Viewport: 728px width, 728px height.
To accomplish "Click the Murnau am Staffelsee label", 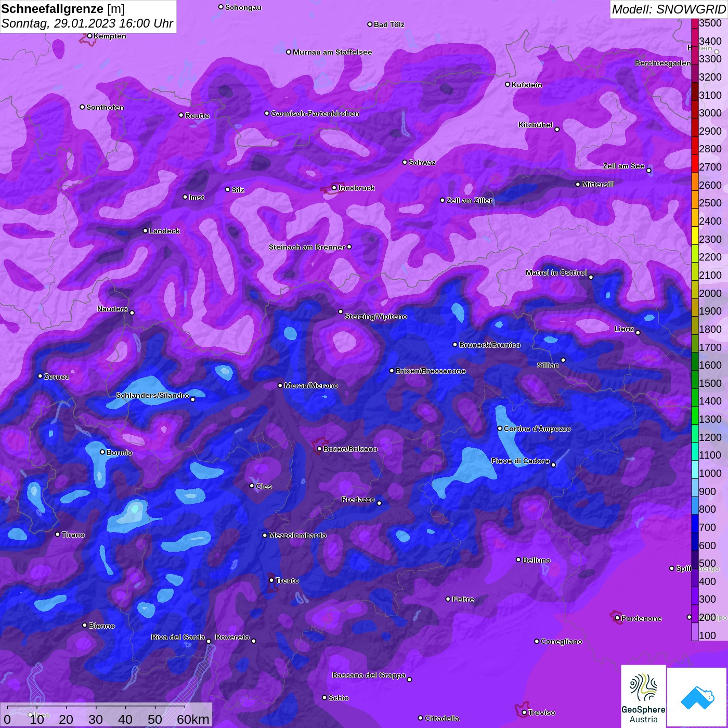I will (x=332, y=52).
